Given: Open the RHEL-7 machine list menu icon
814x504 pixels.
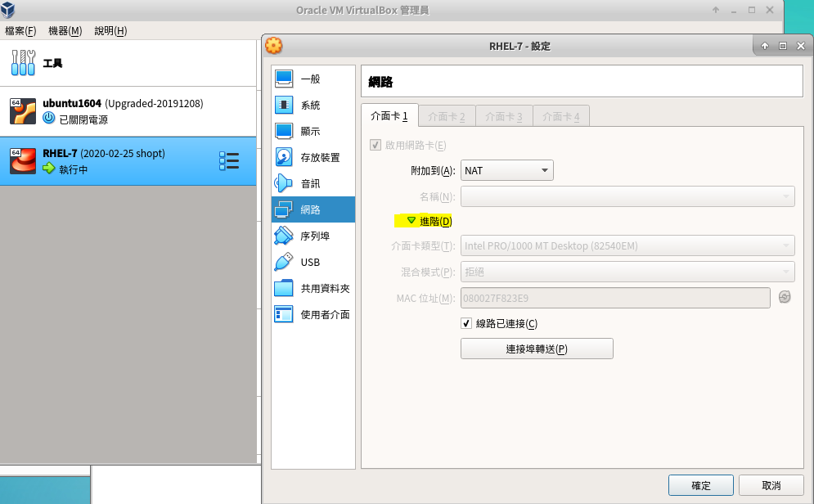Looking at the screenshot, I should click(229, 161).
